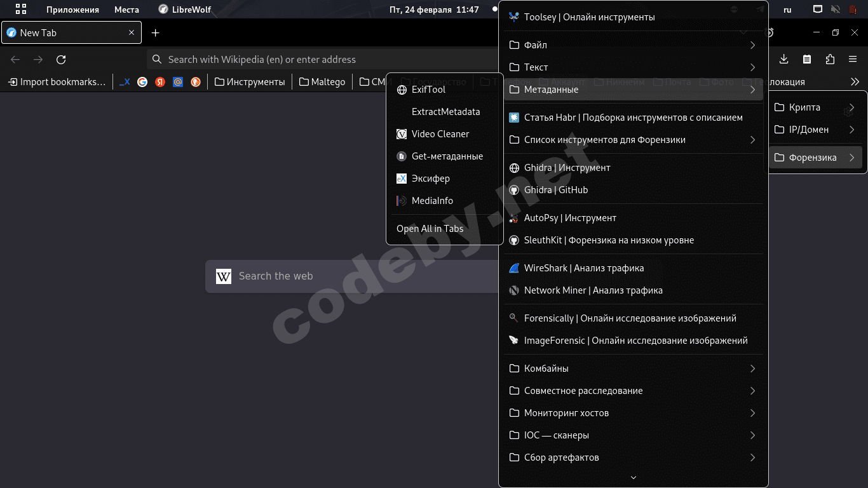868x488 pixels.
Task: Open the Video Cleaner bookmark
Action: [445, 134]
